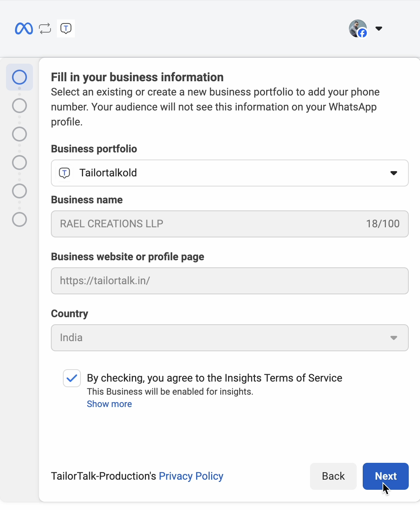Select the second step circle in sidebar
The height and width of the screenshot is (510, 420).
19,106
